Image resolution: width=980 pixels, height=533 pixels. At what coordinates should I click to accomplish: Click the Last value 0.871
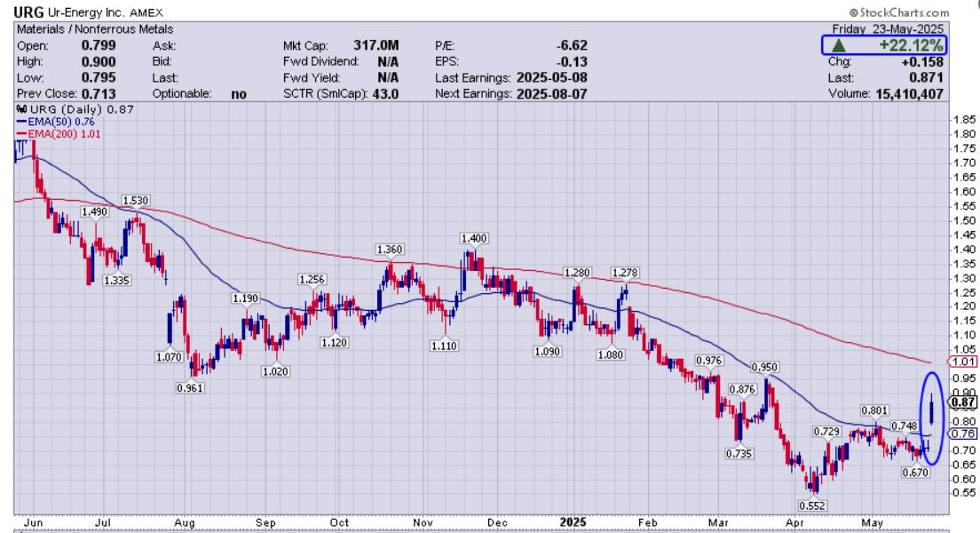[926, 77]
